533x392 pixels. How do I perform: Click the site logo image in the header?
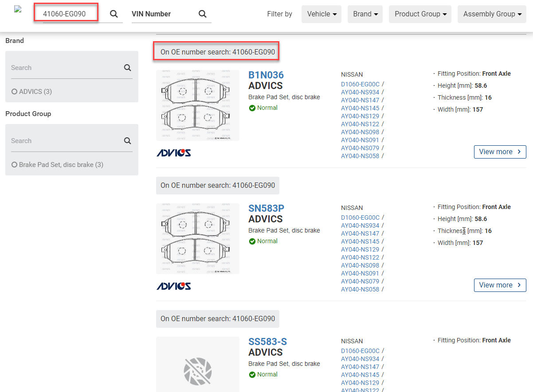pyautogui.click(x=18, y=9)
